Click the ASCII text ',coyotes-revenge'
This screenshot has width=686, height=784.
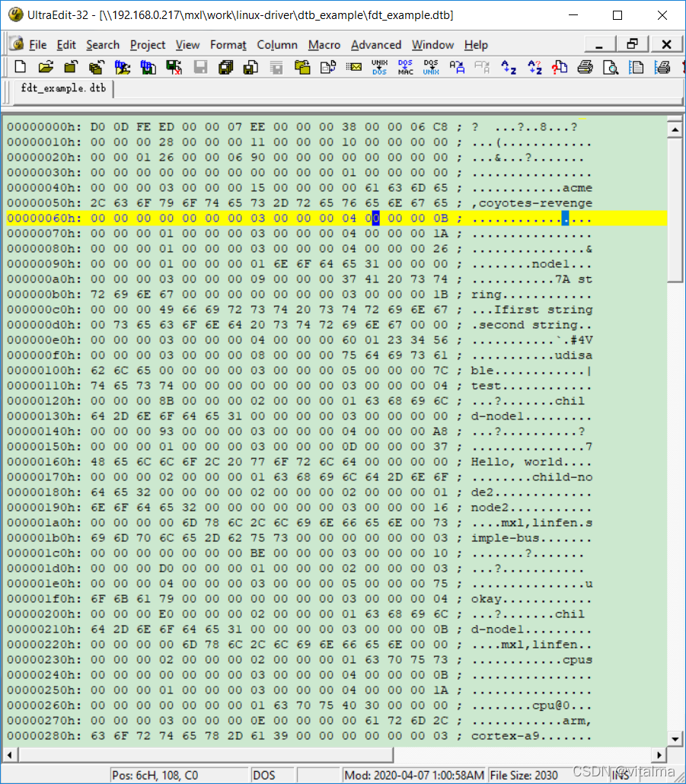click(531, 203)
